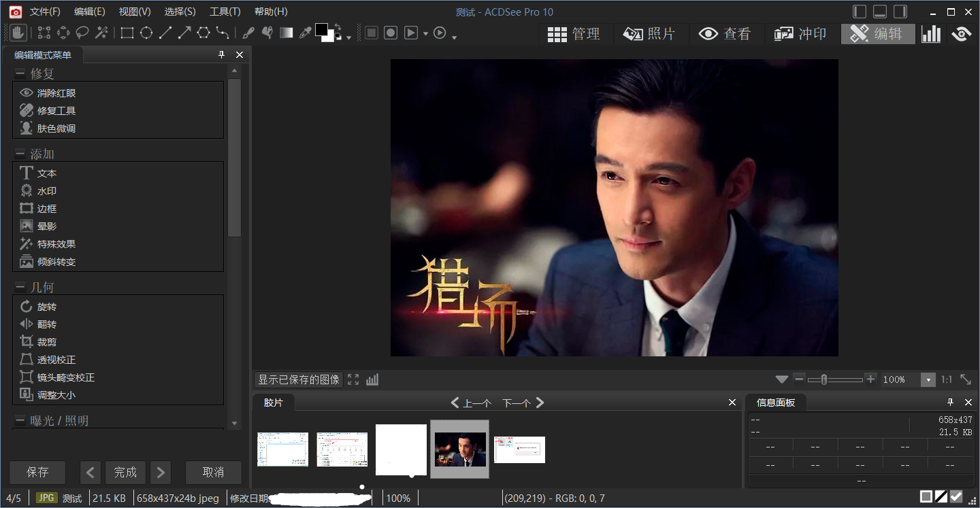
Task: Select the Fill bucket tool
Action: (x=267, y=33)
